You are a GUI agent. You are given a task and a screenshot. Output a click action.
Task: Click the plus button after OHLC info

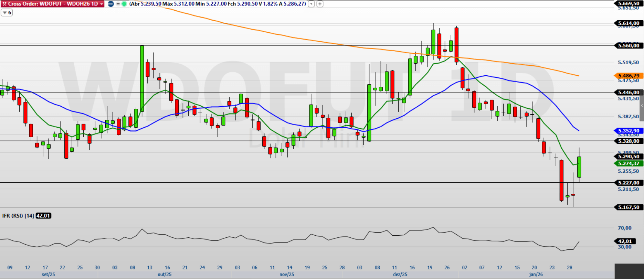pos(320,4)
